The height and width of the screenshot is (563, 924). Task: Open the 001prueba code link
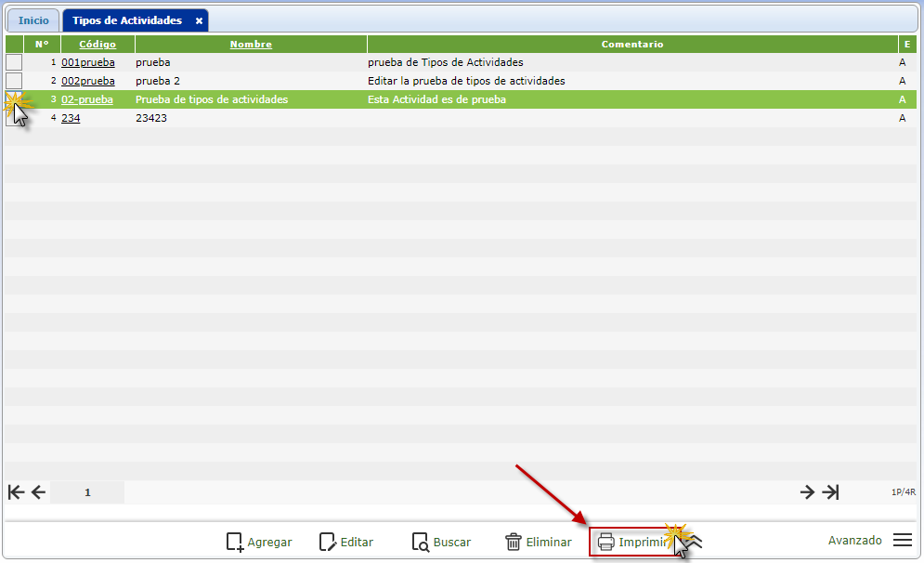click(x=88, y=62)
